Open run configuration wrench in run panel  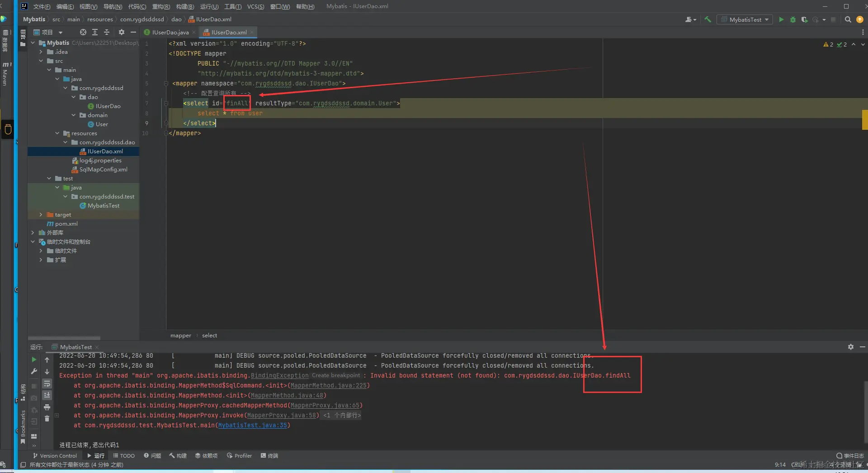click(34, 371)
